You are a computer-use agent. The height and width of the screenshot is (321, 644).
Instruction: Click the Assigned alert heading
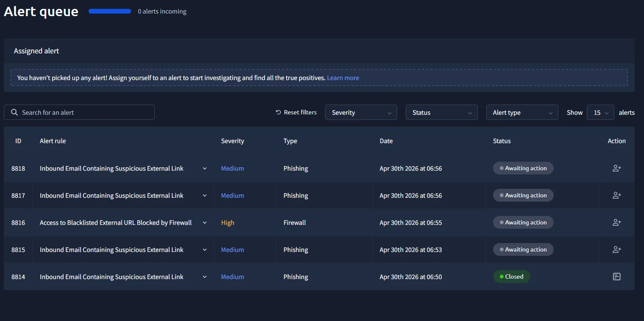click(36, 51)
